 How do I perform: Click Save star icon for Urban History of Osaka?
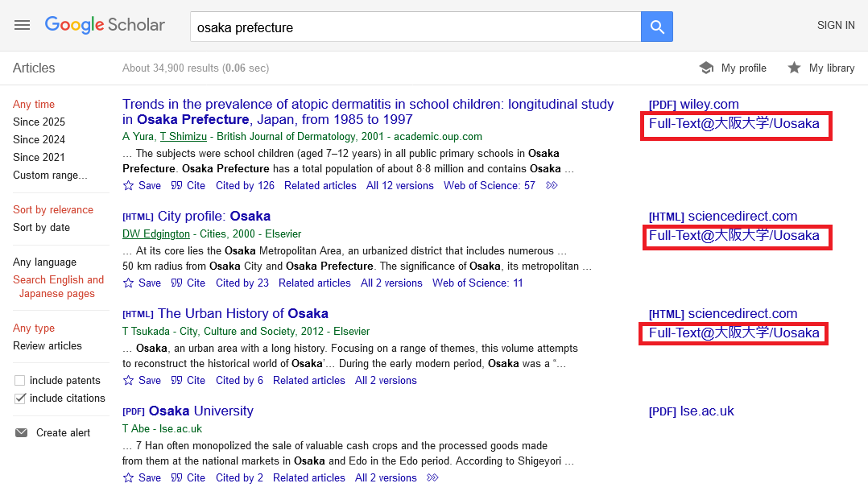coord(129,381)
